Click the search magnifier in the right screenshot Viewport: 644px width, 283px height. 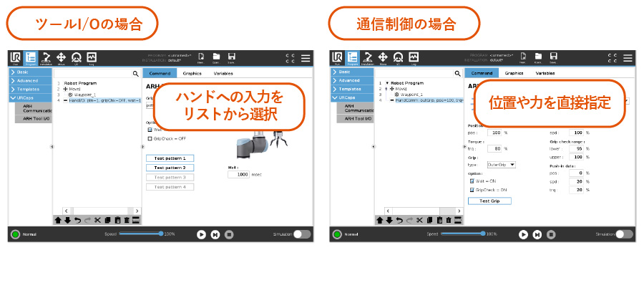click(x=457, y=74)
